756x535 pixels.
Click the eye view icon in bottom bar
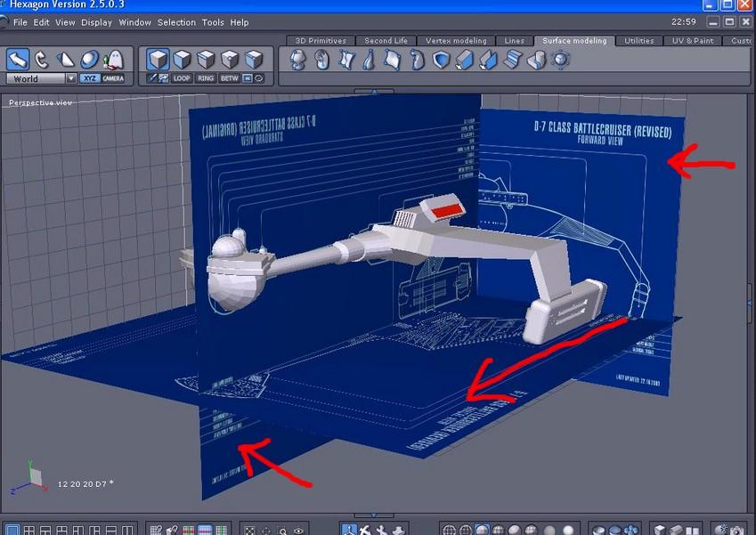[299, 531]
